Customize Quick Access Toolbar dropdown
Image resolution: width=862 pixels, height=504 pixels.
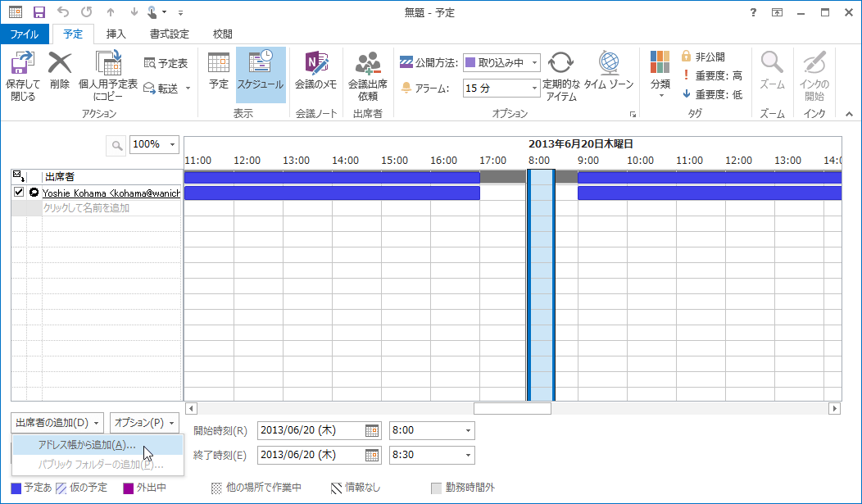coord(180,12)
